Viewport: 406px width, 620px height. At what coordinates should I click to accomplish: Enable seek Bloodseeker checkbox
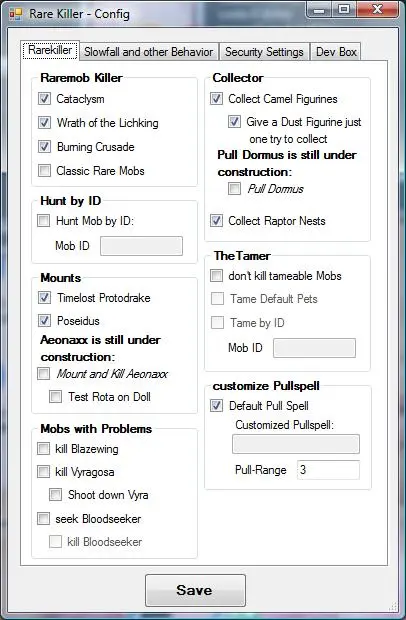(43, 518)
